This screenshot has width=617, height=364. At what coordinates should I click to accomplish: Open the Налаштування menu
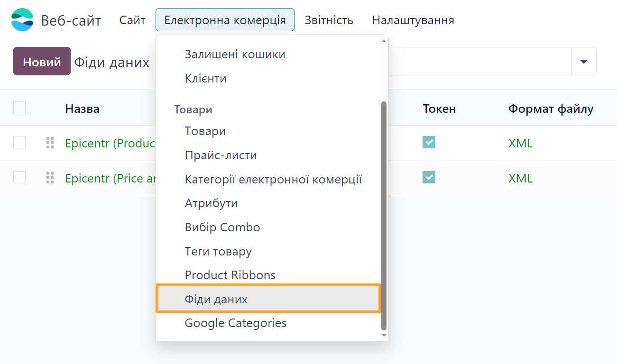pos(413,20)
